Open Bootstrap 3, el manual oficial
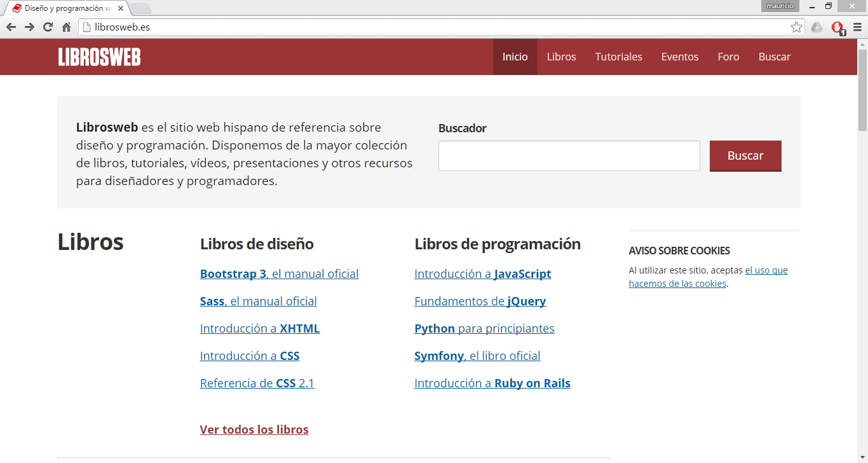868x463 pixels. [279, 273]
